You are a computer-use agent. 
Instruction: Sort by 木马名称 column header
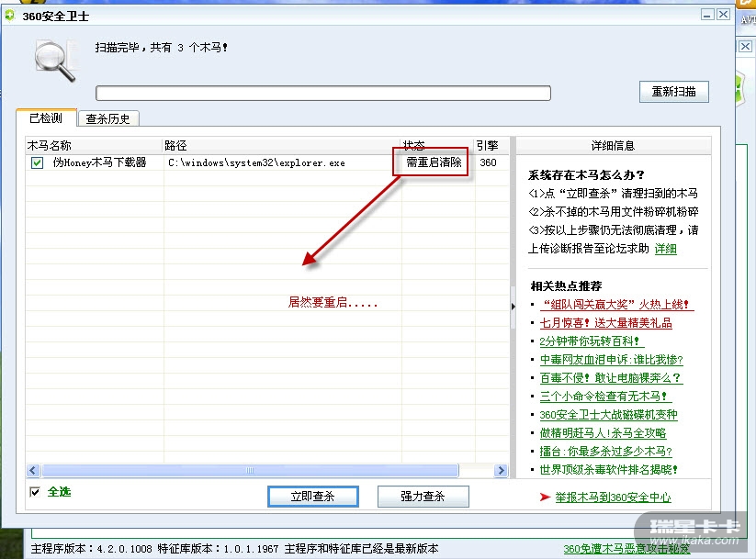pos(94,146)
